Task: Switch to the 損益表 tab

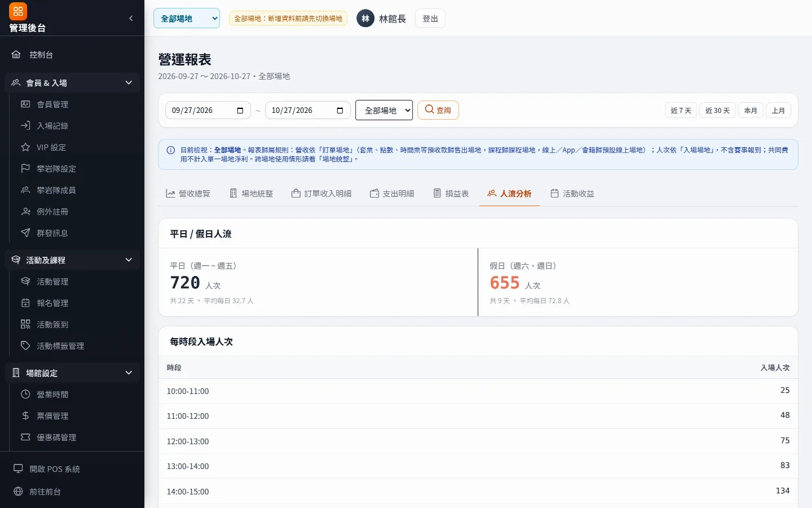Action: coord(451,194)
